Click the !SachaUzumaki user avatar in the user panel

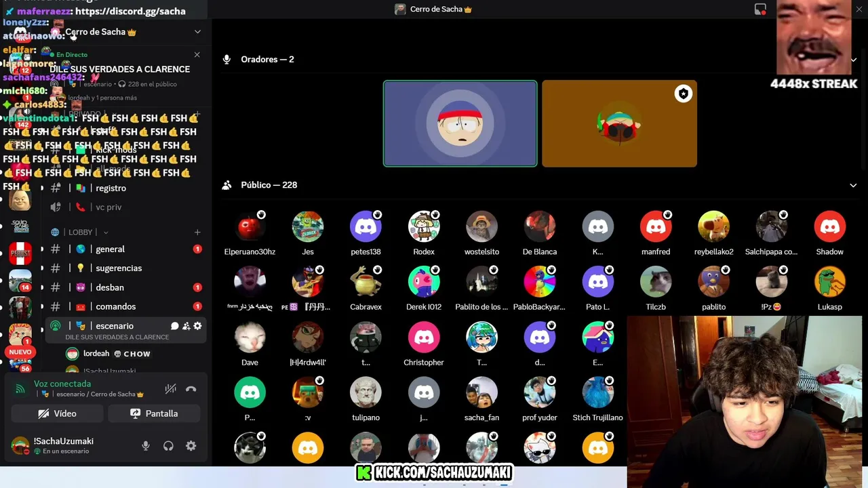pyautogui.click(x=20, y=445)
